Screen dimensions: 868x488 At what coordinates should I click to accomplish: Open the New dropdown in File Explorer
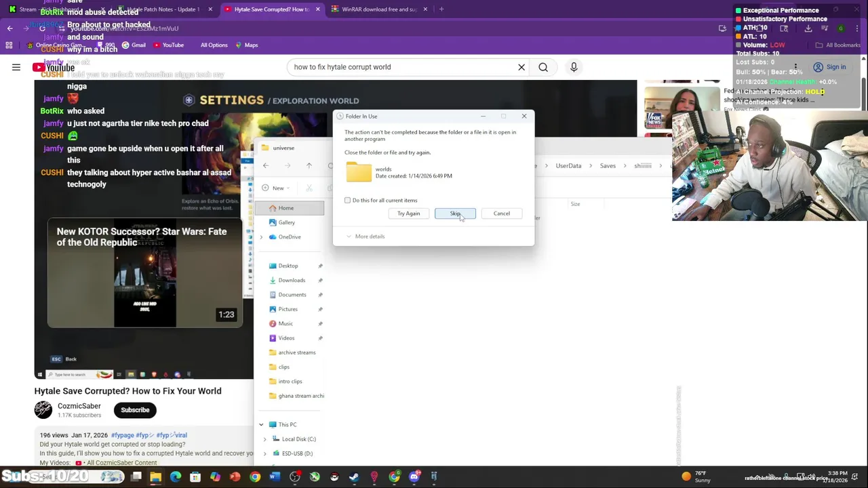[x=277, y=188]
